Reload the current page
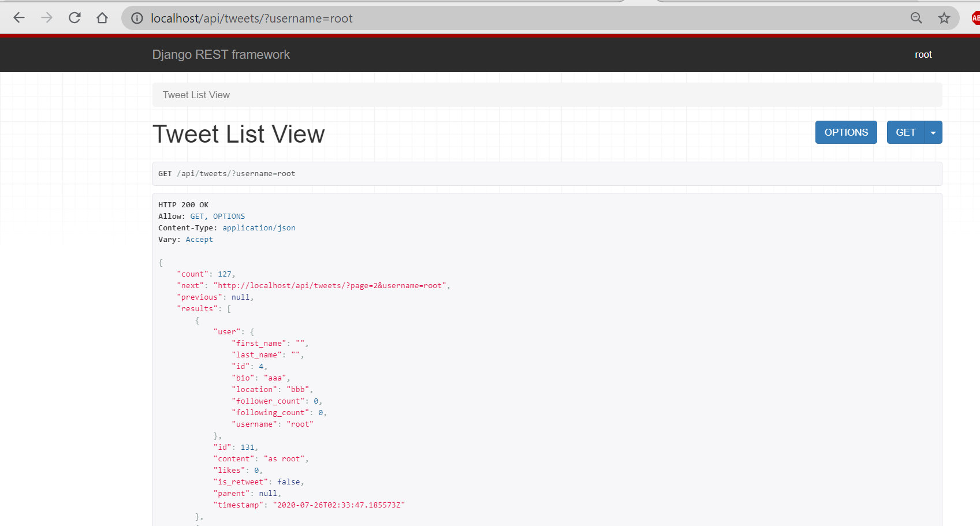The height and width of the screenshot is (526, 980). (74, 18)
